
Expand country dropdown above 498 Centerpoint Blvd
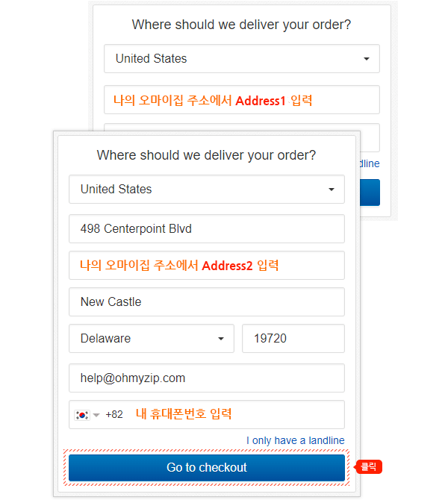206,190
